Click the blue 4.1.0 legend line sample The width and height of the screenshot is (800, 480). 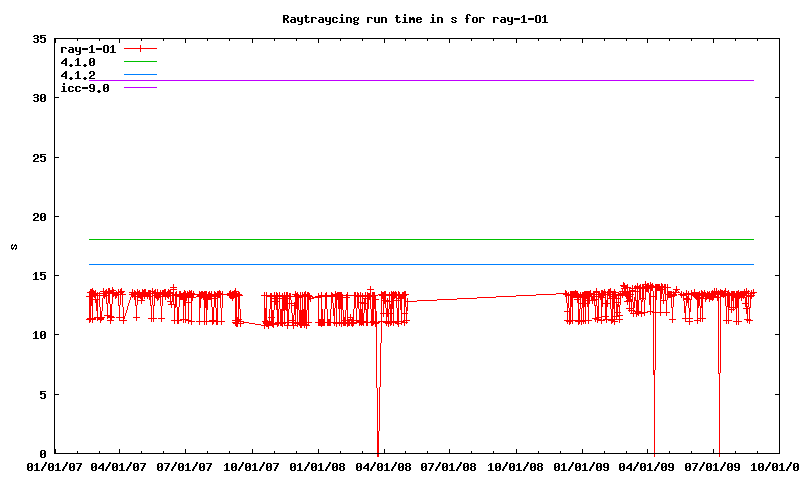point(141,62)
